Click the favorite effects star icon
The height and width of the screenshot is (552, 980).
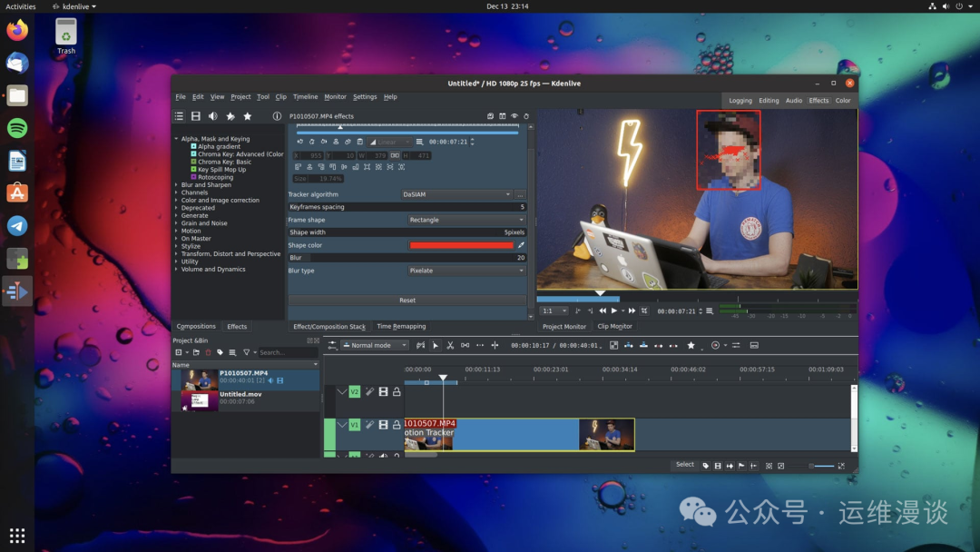(248, 116)
